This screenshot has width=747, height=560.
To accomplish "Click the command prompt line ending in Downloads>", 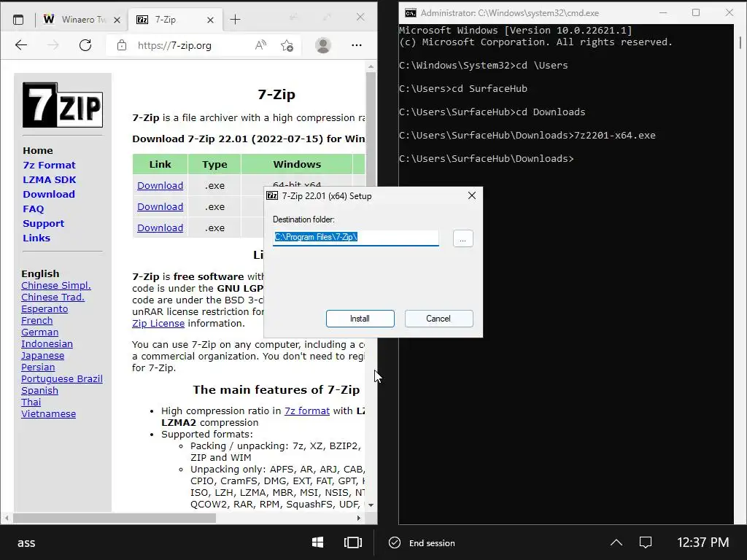I will tap(487, 158).
